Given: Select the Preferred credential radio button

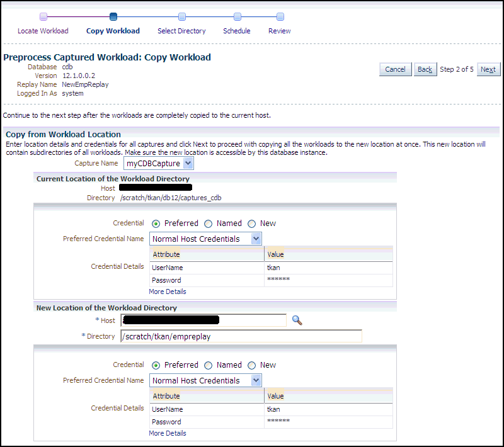Looking at the screenshot, I should (x=156, y=222).
